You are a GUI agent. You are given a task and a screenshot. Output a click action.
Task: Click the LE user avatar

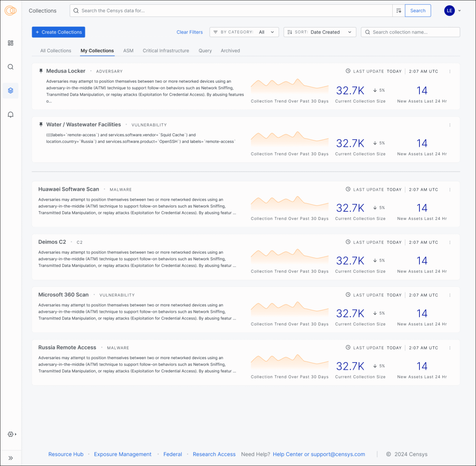(449, 11)
